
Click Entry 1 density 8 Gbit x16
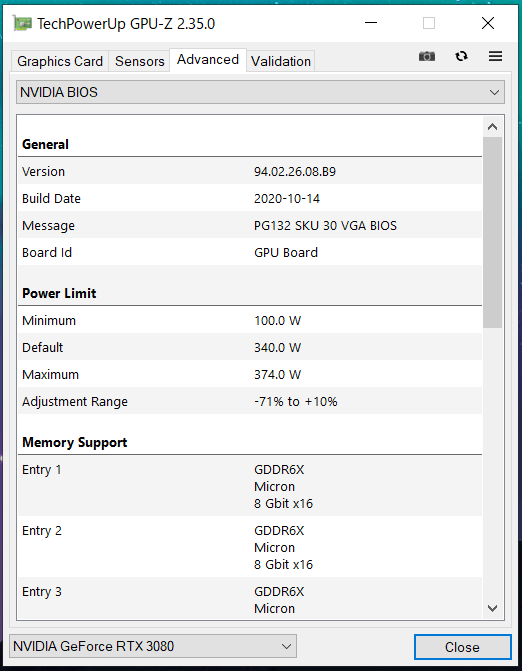(x=283, y=504)
